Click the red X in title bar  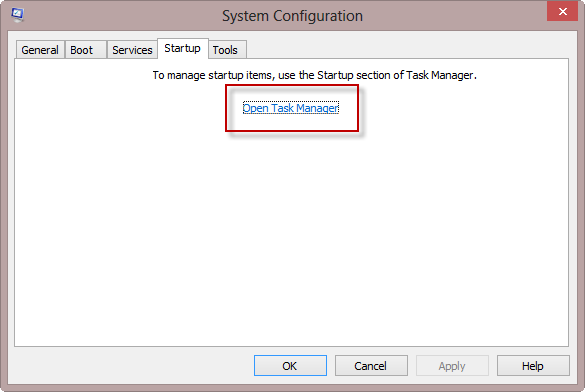pos(562,11)
